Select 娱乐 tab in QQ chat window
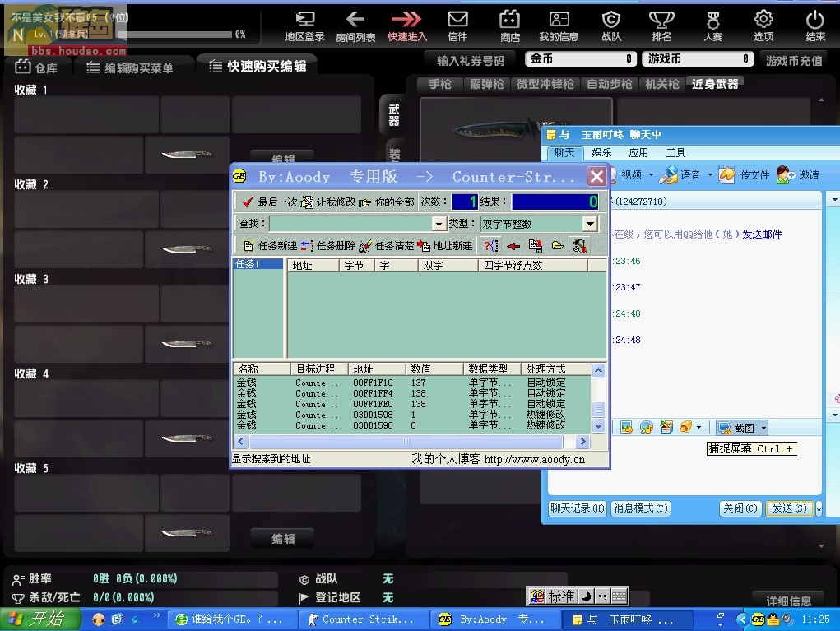840x631 pixels. click(x=601, y=153)
